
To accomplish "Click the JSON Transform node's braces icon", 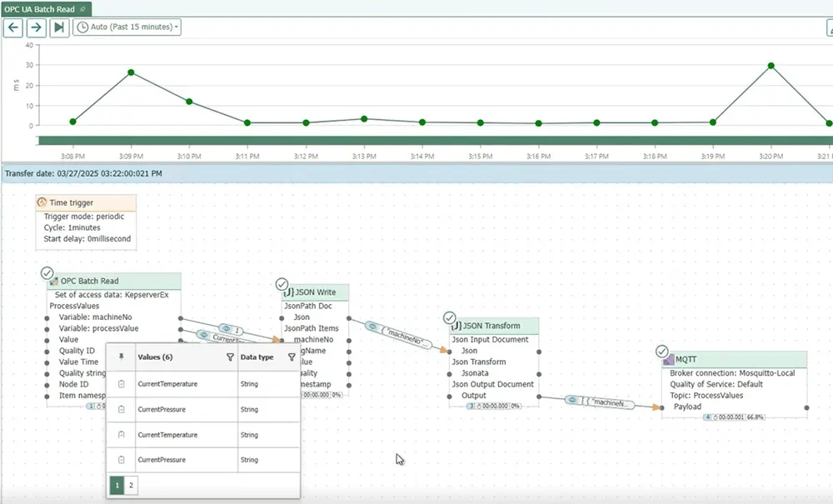I will (x=456, y=326).
